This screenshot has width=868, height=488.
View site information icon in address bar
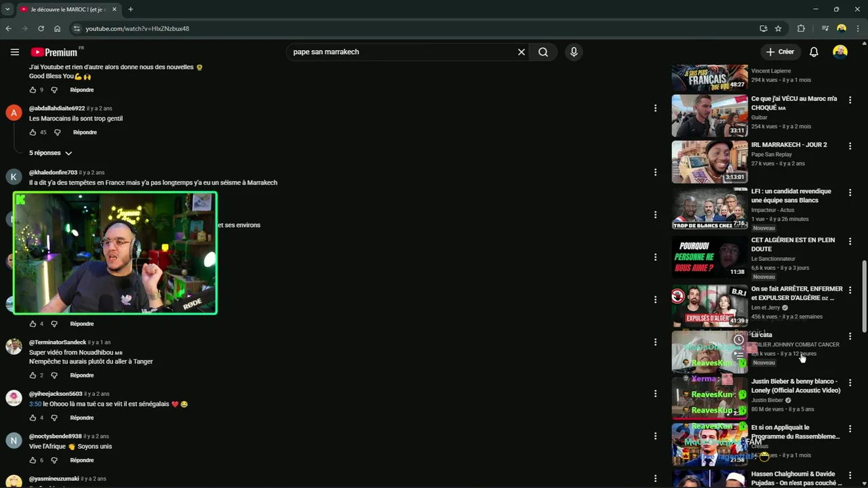[x=77, y=28]
